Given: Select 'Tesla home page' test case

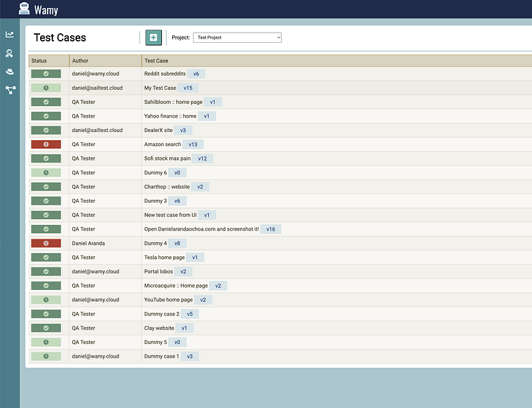Looking at the screenshot, I should pyautogui.click(x=165, y=258).
